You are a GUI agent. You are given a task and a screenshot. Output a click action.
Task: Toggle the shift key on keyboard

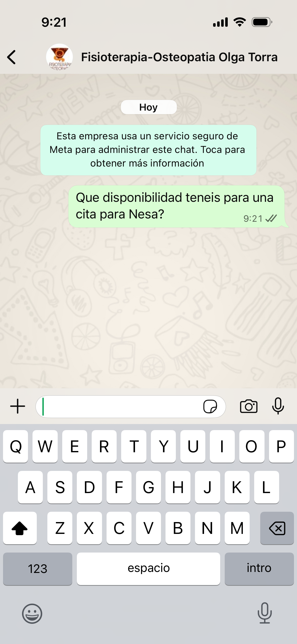pyautogui.click(x=20, y=528)
